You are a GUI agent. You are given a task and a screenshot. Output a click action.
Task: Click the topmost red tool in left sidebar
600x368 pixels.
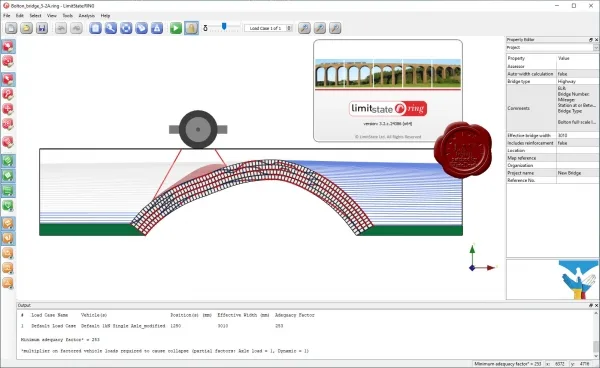[x=8, y=46]
